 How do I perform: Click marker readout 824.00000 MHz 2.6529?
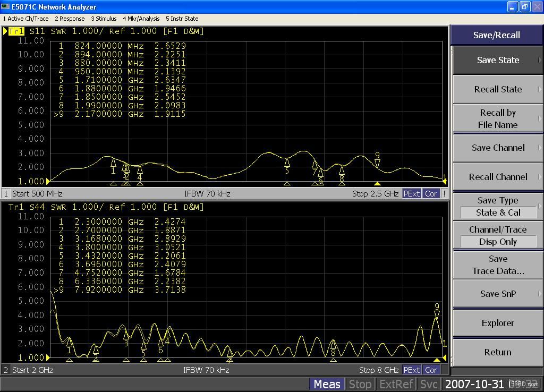point(122,46)
